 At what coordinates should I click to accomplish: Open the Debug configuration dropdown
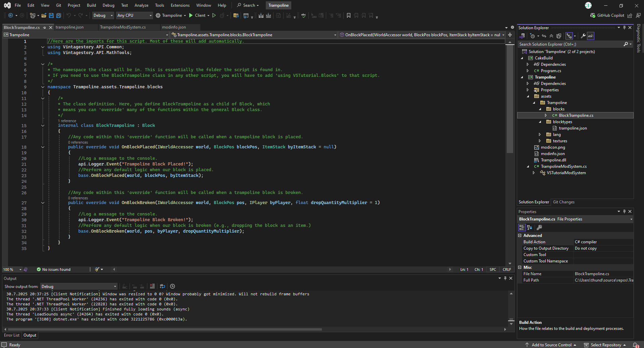103,15
